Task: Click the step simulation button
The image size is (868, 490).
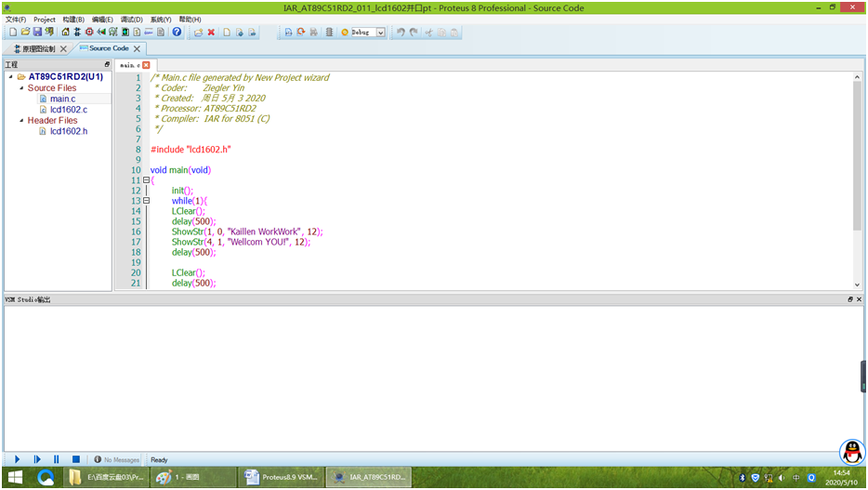Action: click(37, 459)
